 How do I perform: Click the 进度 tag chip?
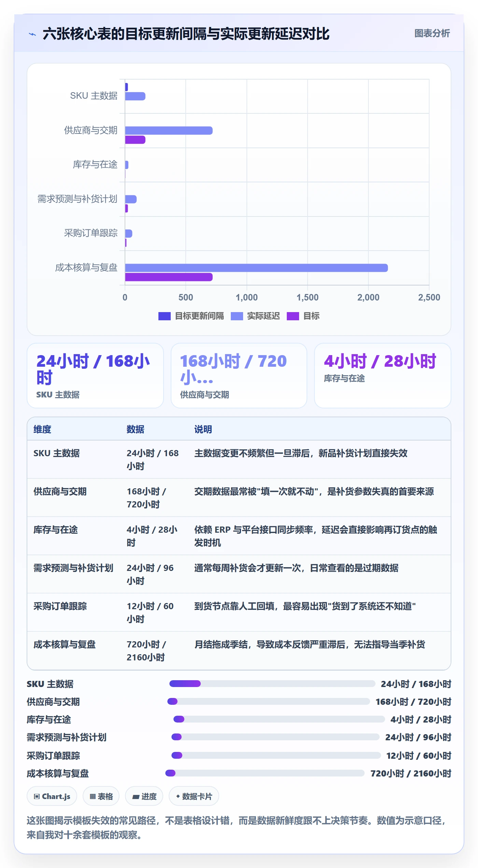coord(144,796)
